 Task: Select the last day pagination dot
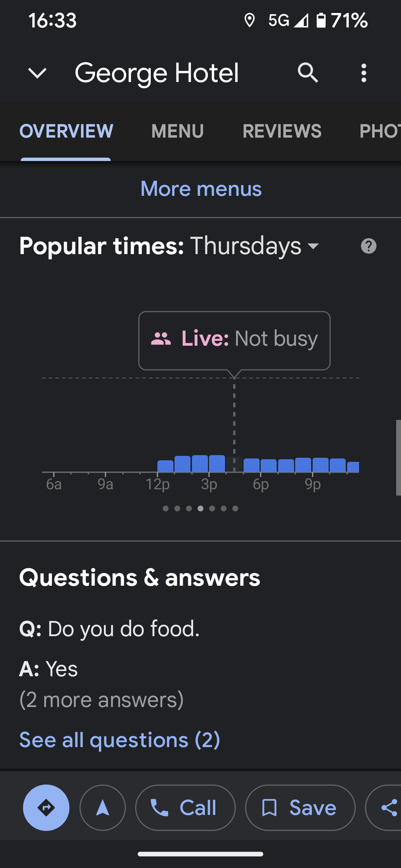[x=235, y=509]
